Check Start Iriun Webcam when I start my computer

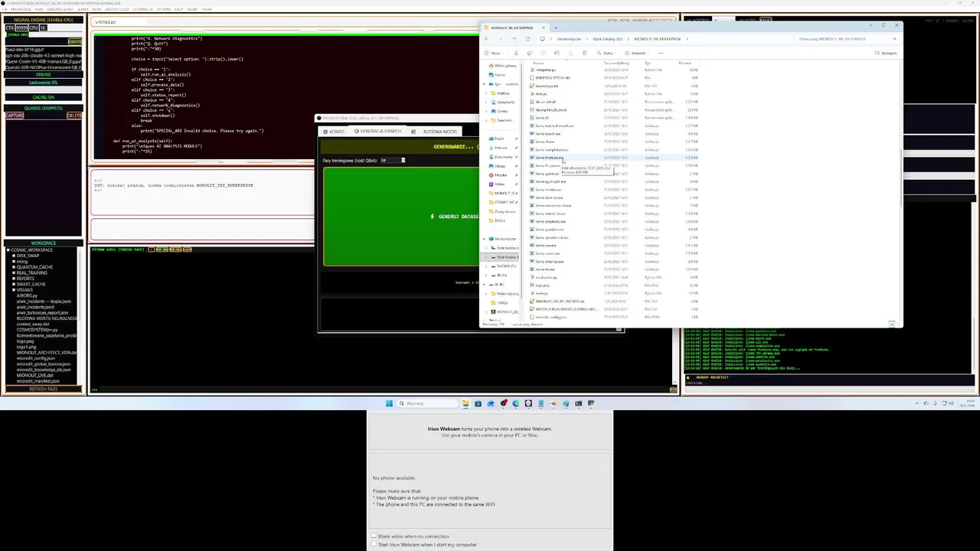374,545
